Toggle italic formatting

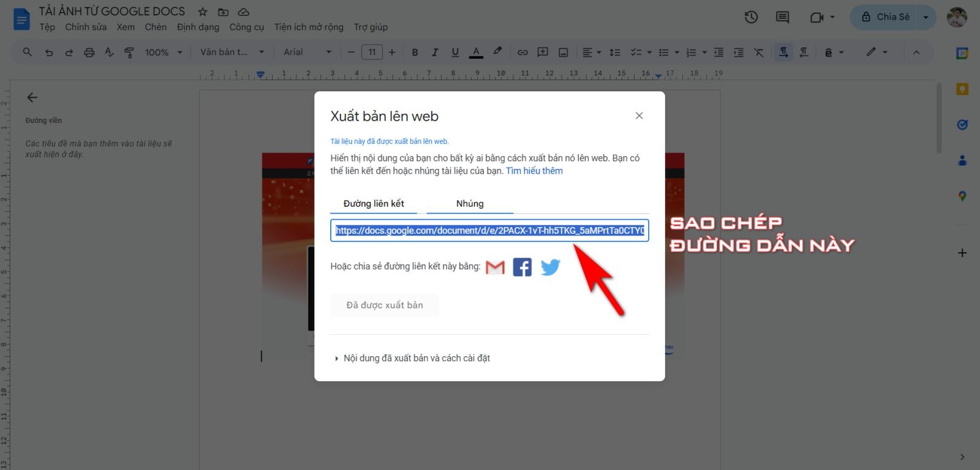(x=435, y=52)
